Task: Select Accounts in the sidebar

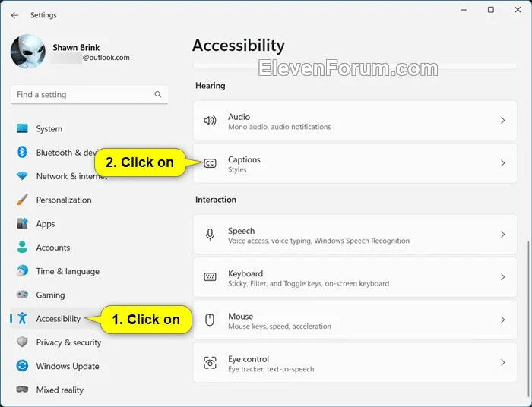Action: pyautogui.click(x=53, y=248)
